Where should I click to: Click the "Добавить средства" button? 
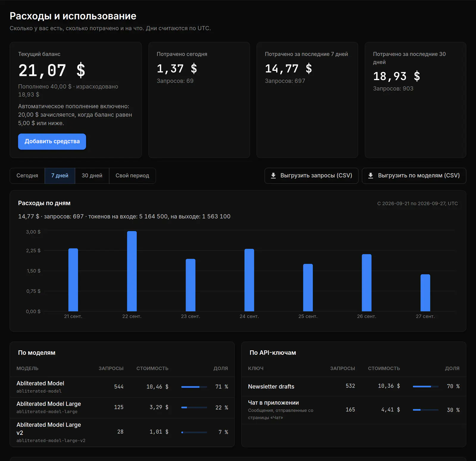(x=52, y=141)
